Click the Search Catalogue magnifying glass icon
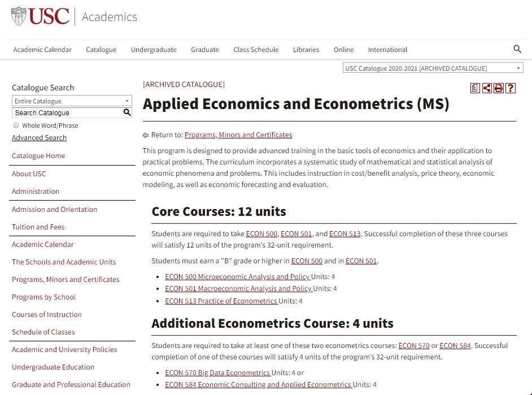 click(128, 112)
